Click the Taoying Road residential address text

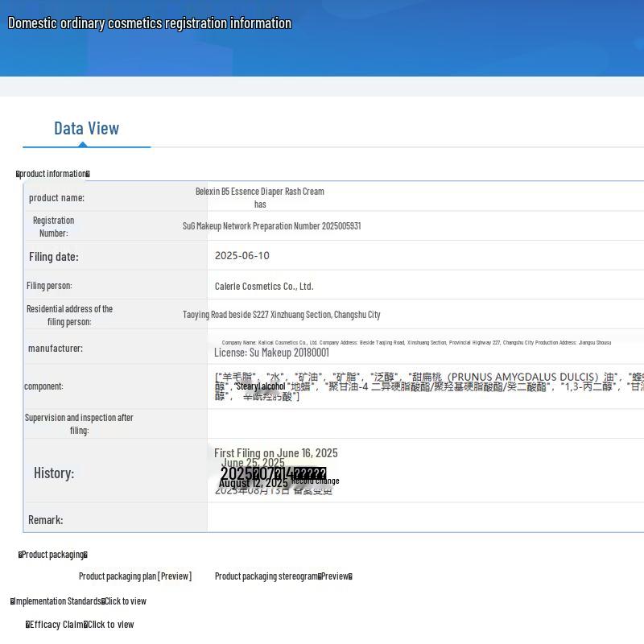(x=281, y=315)
